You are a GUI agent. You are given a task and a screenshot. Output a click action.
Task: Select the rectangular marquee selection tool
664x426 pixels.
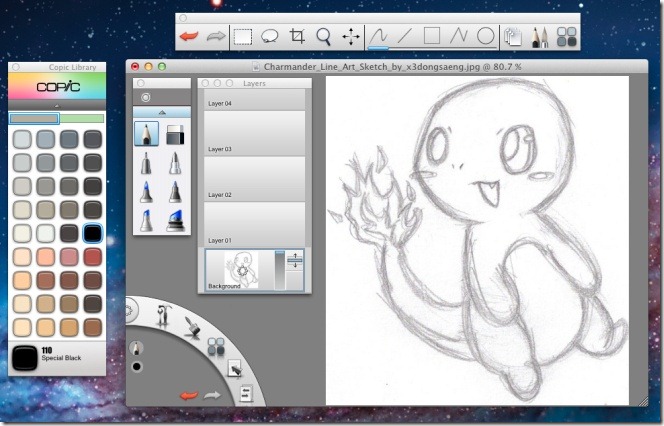(x=243, y=37)
